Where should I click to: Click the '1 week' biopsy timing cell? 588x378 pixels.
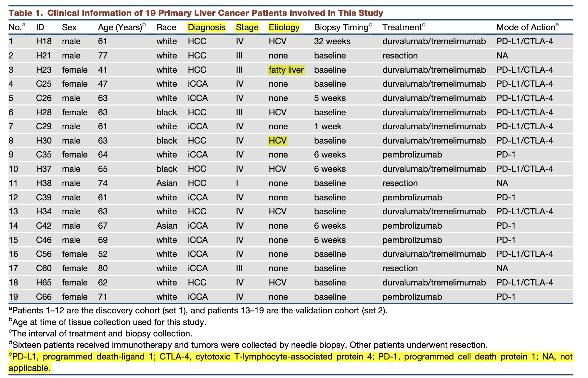328,126
